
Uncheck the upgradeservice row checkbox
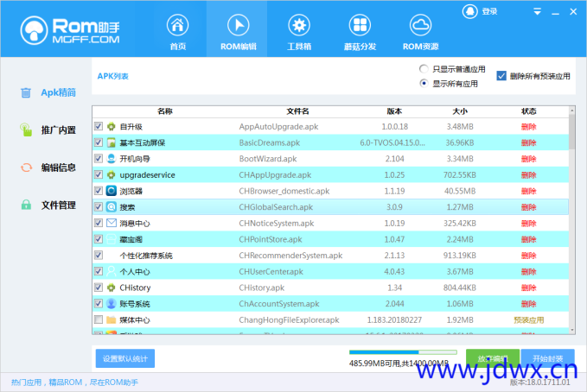tap(99, 174)
